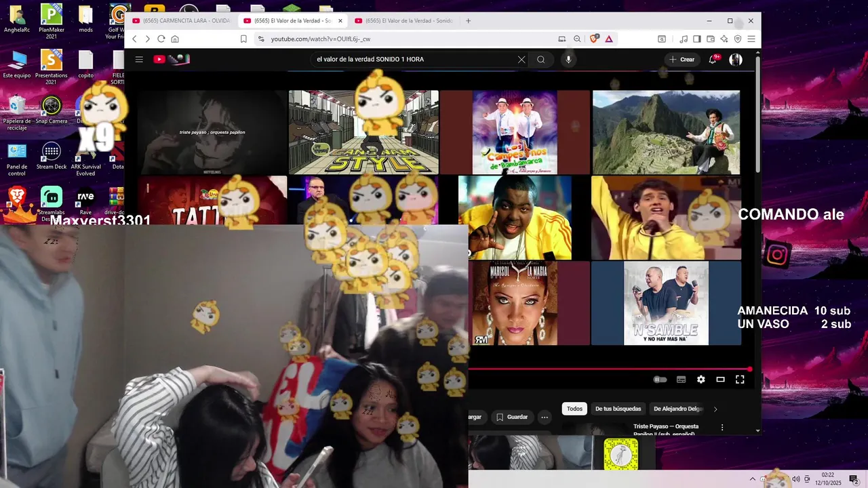
Task: Open the N'Samble suggested video thumbnail
Action: [666, 303]
